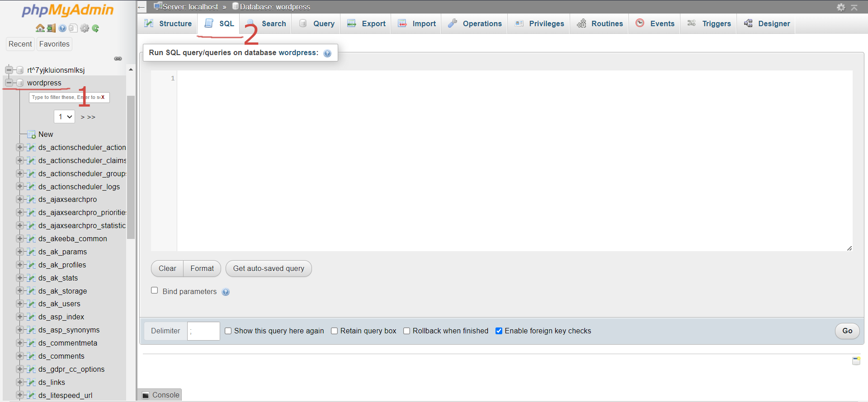This screenshot has width=868, height=402.
Task: Collapse the top panel arrow icon
Action: pos(854,7)
